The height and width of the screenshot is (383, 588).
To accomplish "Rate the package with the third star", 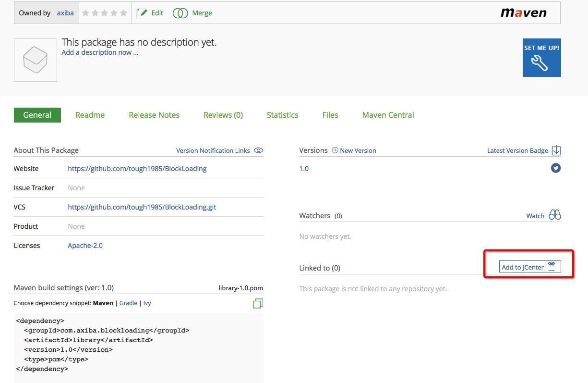I will pyautogui.click(x=105, y=13).
